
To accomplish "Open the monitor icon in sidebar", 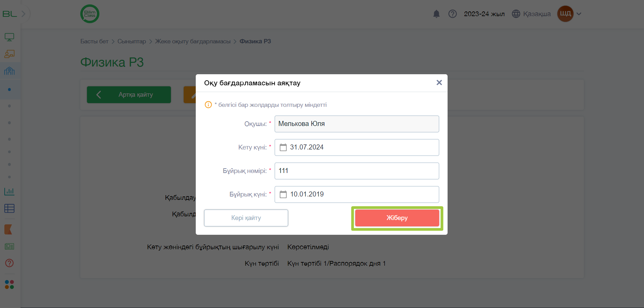I will [x=9, y=37].
